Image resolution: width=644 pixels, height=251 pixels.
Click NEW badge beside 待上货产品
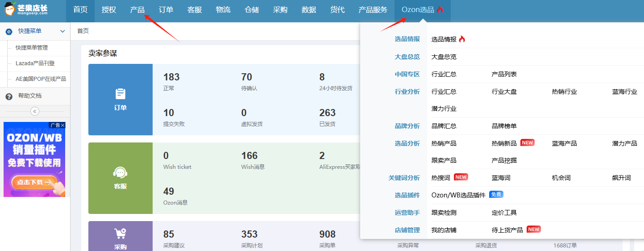pyautogui.click(x=534, y=230)
